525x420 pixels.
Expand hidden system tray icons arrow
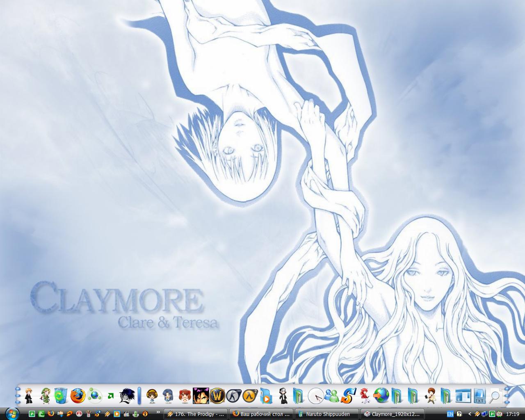470,414
